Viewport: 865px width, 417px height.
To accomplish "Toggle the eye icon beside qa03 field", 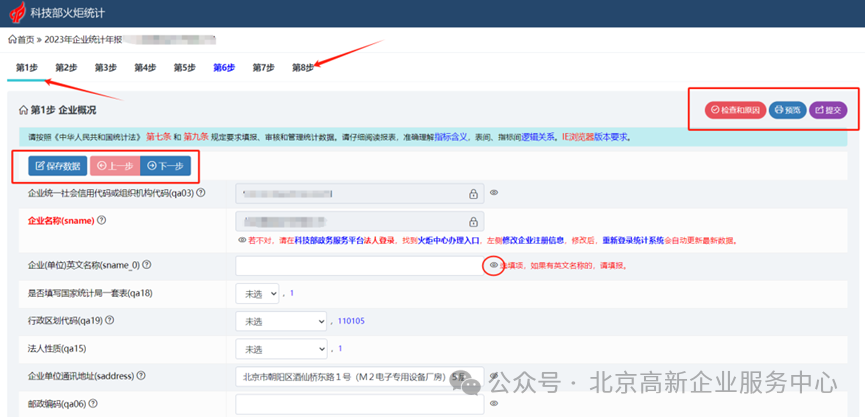I will (x=494, y=193).
